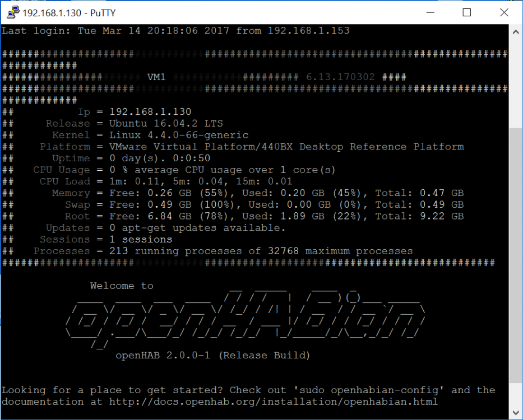This screenshot has width=523, height=420.
Task: Click 'Ubuntu 16.04.2 LTS' release value
Action: (x=166, y=123)
